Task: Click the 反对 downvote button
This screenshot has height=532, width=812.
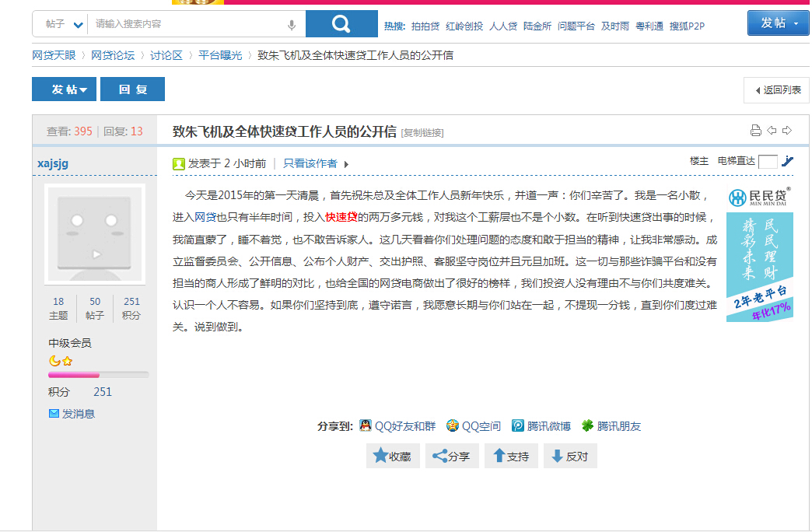Action: click(x=570, y=456)
